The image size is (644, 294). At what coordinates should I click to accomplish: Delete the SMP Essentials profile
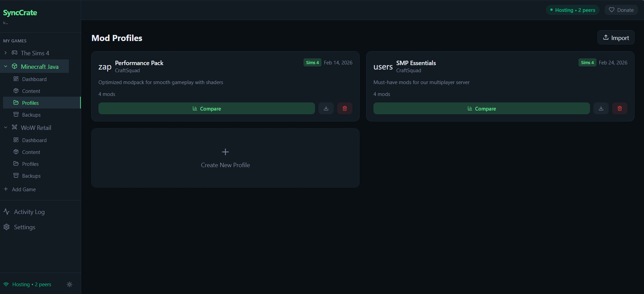coord(620,109)
